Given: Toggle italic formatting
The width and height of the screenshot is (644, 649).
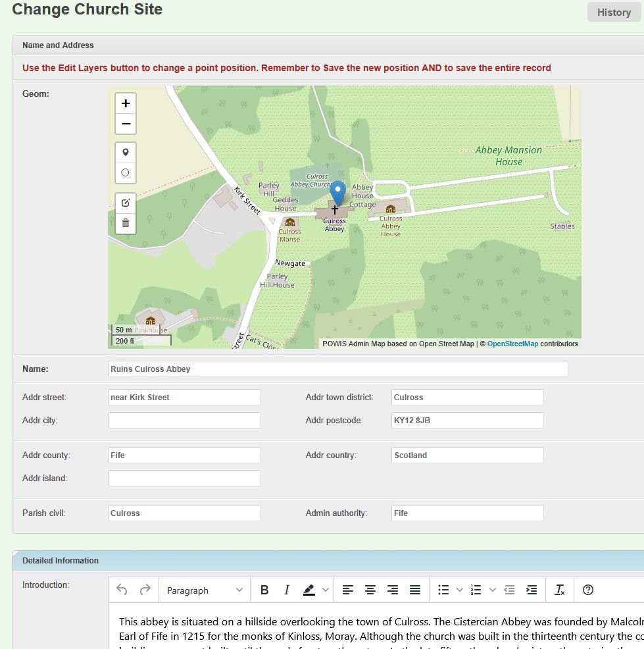Looking at the screenshot, I should point(287,590).
